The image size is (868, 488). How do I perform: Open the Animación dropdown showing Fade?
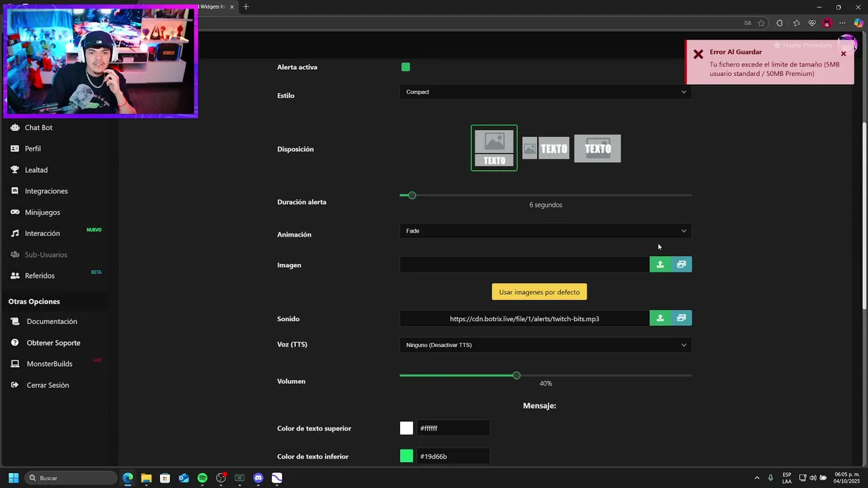pos(545,231)
